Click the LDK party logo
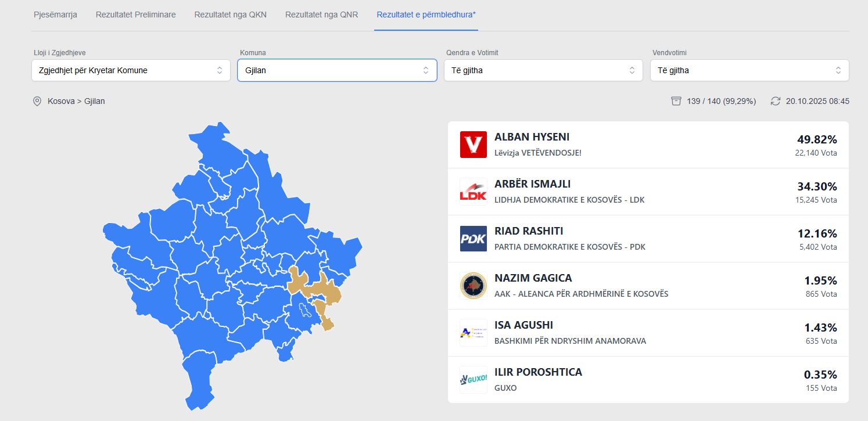Image resolution: width=868 pixels, height=421 pixels. [x=473, y=192]
